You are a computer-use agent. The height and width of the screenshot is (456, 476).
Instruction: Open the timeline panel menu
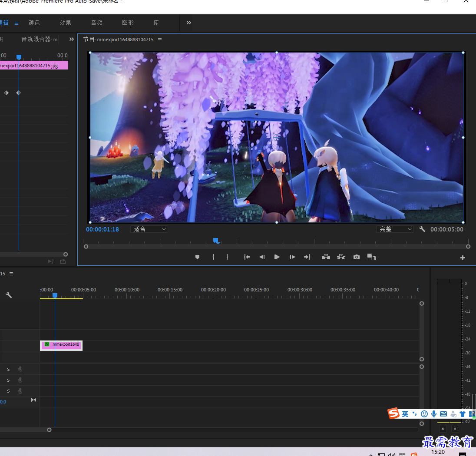click(11, 274)
